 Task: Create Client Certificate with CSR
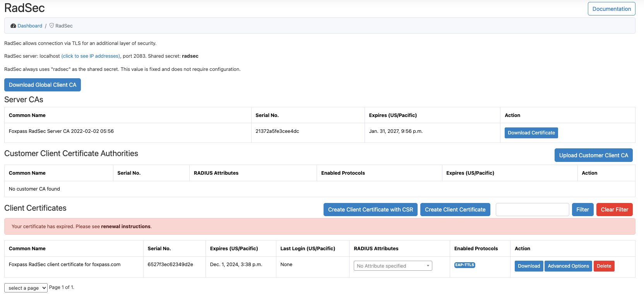point(370,210)
